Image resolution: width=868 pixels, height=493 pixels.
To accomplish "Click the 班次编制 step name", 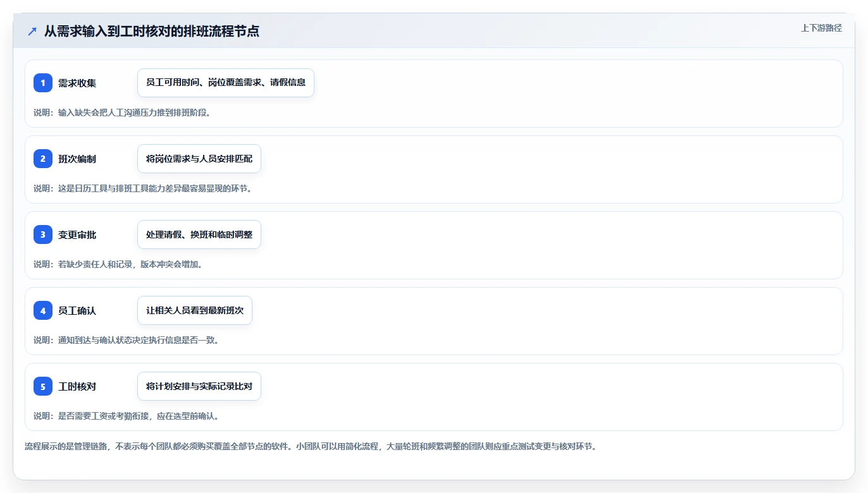I will [77, 159].
